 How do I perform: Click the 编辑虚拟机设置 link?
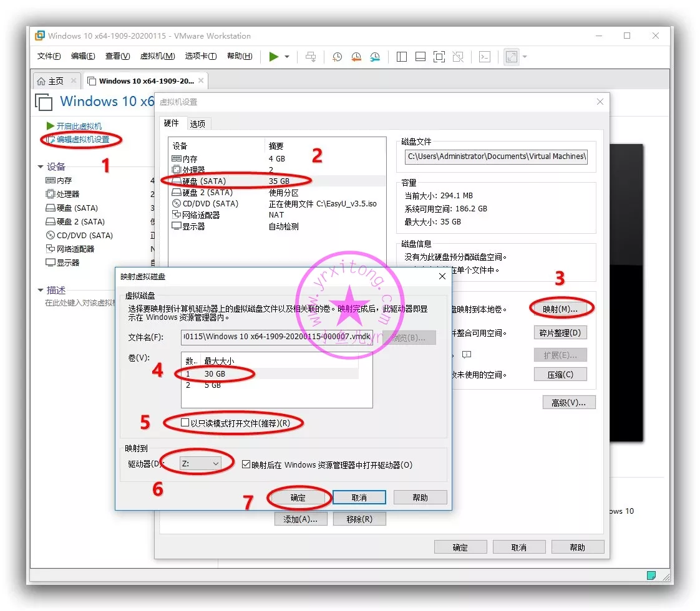point(83,140)
